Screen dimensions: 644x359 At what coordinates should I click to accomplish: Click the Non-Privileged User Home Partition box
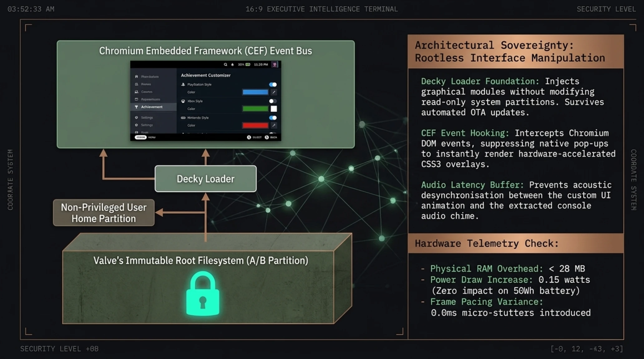[104, 213]
